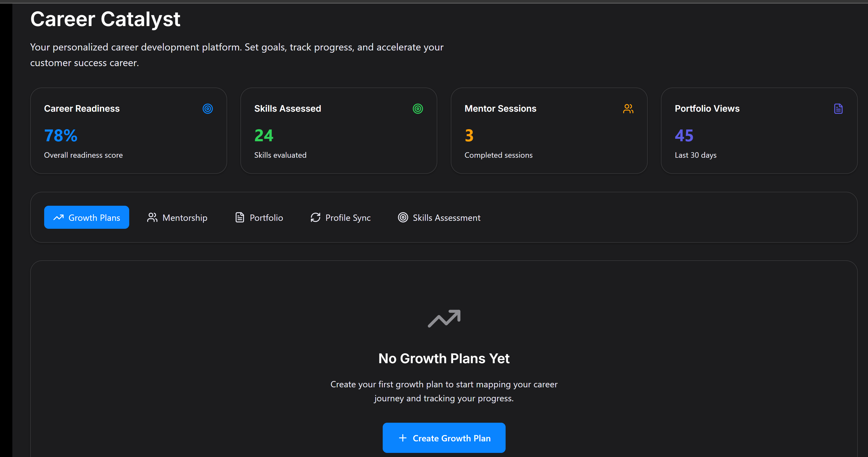This screenshot has width=868, height=457.
Task: Click the Portfolio Views card title
Action: (707, 109)
